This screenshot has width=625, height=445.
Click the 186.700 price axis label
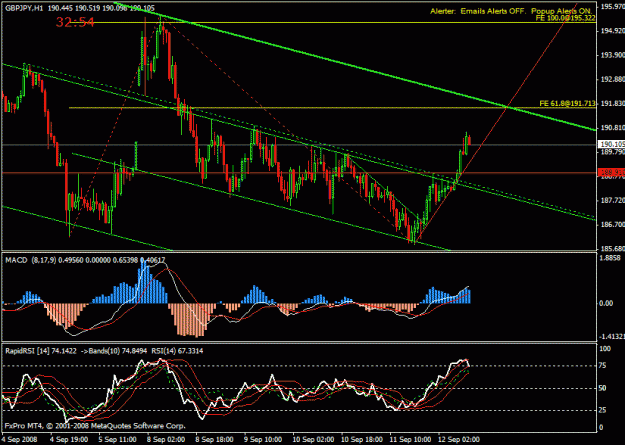tap(613, 224)
